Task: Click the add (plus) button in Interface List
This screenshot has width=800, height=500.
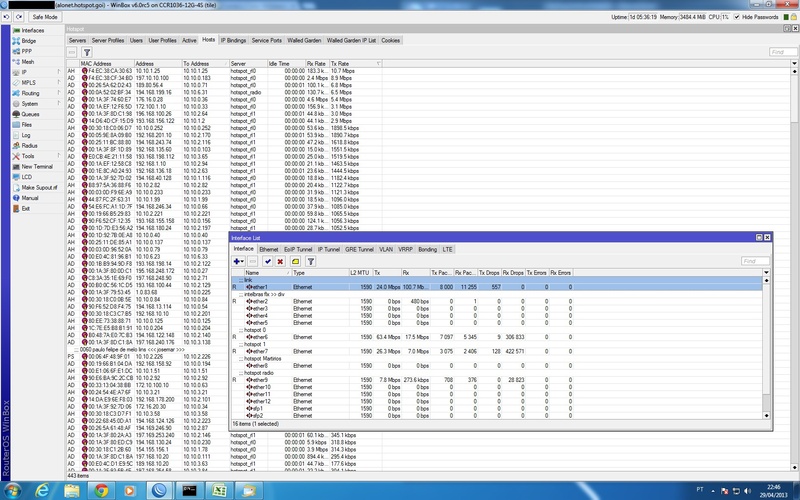Action: tap(238, 261)
